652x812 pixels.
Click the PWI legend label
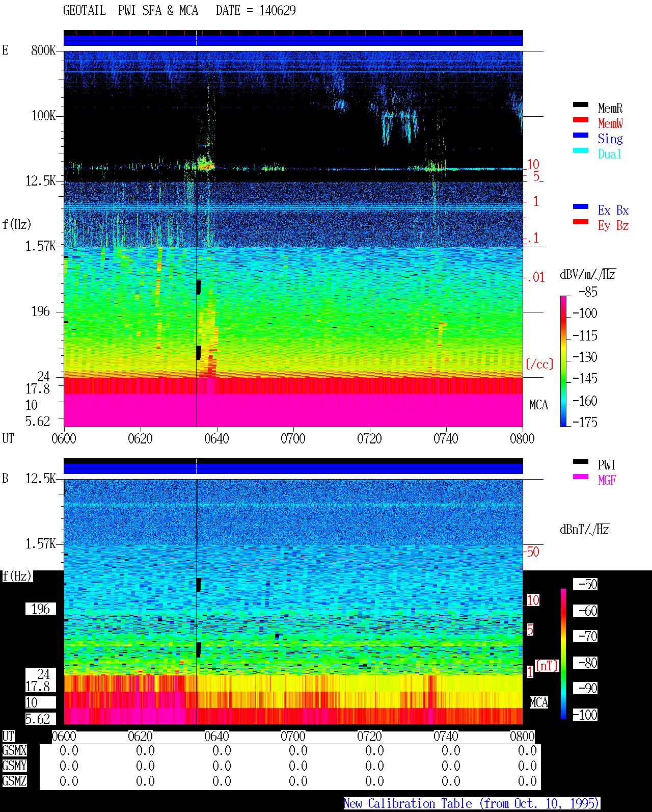(607, 465)
